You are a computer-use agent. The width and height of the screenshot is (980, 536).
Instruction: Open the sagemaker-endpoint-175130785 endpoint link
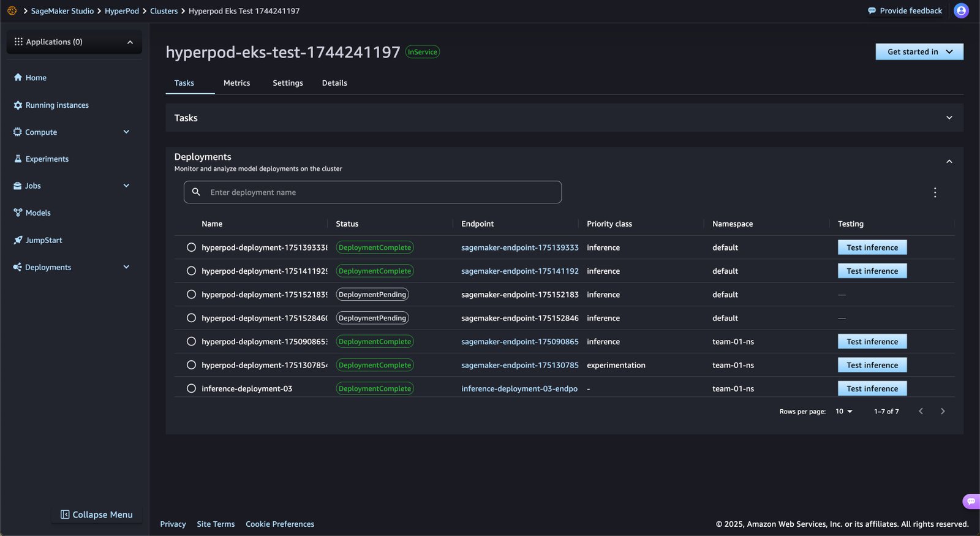click(x=520, y=365)
